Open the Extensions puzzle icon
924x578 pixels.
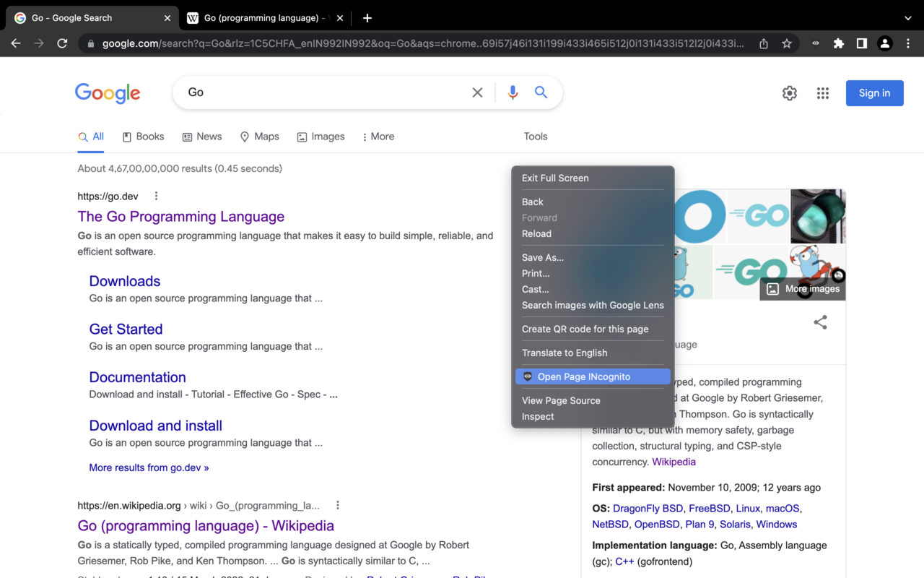pyautogui.click(x=839, y=43)
